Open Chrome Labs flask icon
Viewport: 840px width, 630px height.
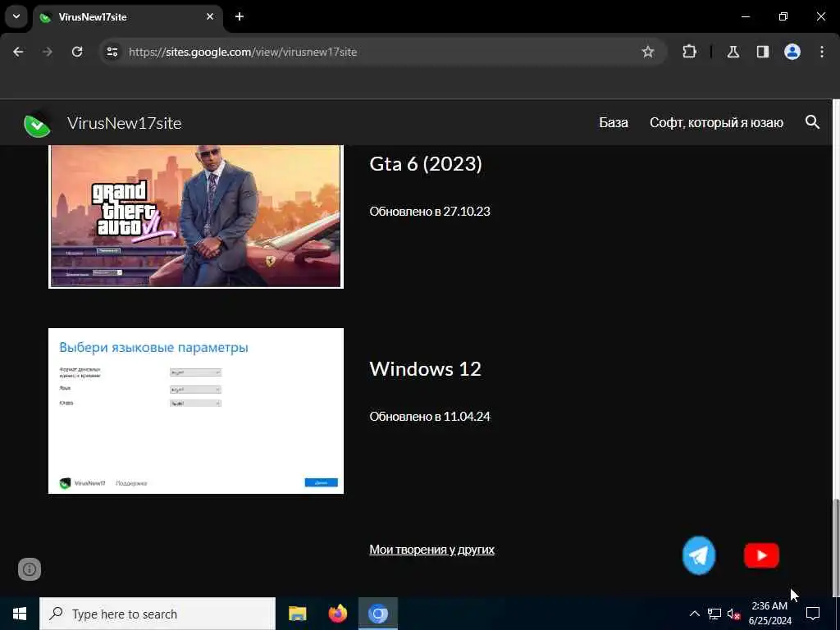pos(733,52)
